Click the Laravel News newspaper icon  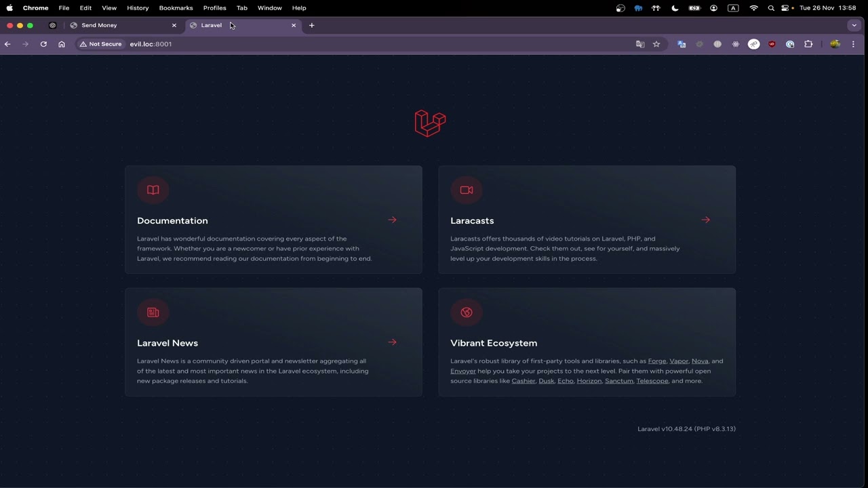point(153,312)
